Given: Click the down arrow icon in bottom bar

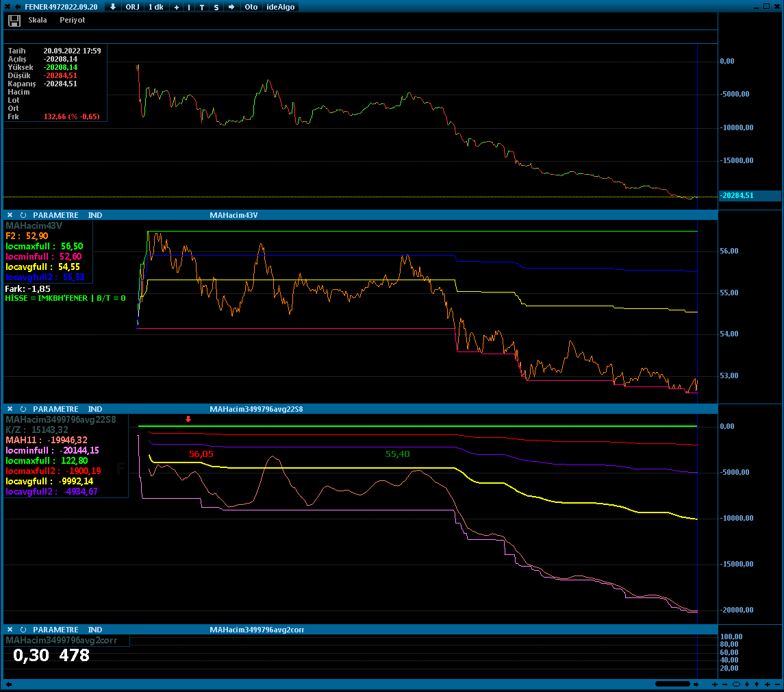Looking at the screenshot, I should coord(757,684).
